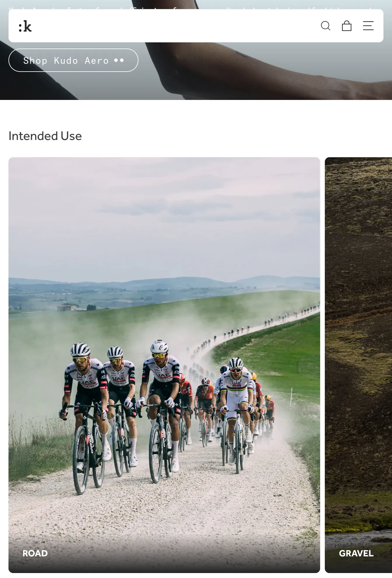This screenshot has width=392, height=578.
Task: Click the Intended Use section heading
Action: click(45, 136)
